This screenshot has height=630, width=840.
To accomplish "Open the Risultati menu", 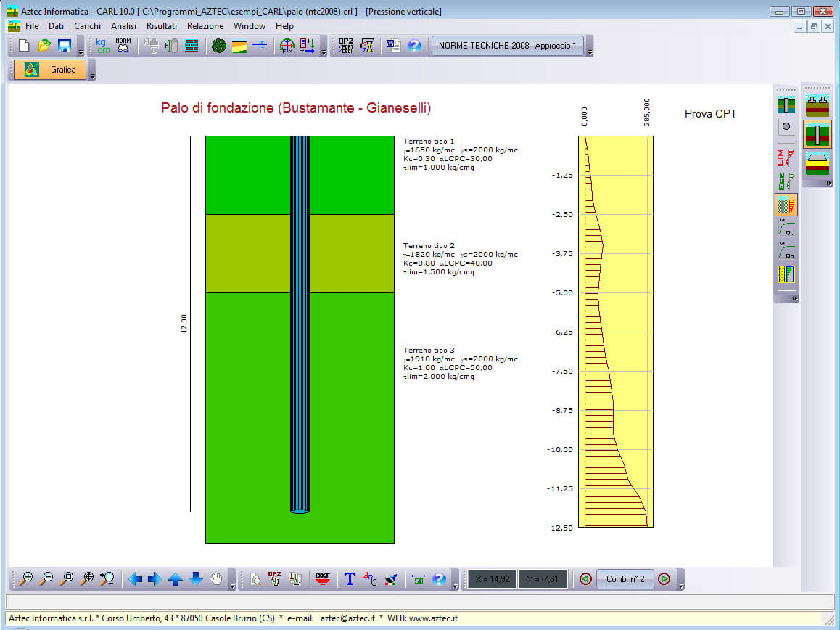I will [161, 26].
